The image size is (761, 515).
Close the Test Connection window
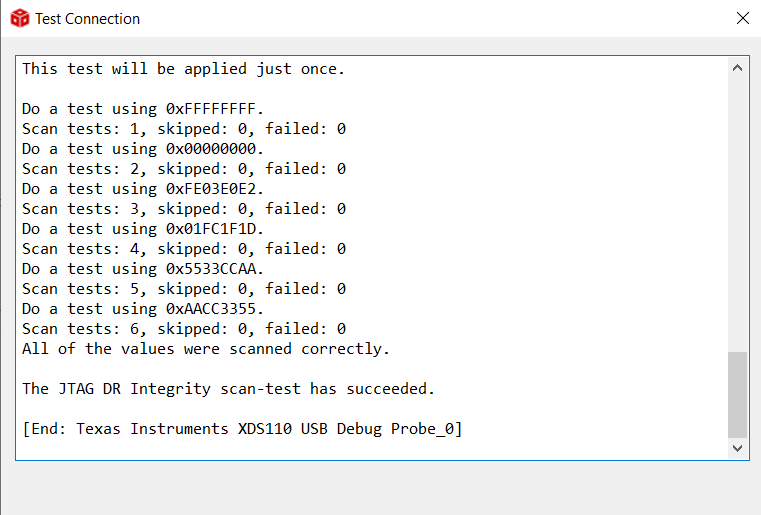pyautogui.click(x=742, y=18)
